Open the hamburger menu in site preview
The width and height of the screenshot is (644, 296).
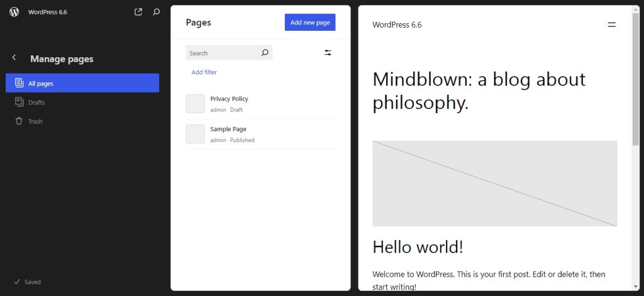click(x=611, y=25)
